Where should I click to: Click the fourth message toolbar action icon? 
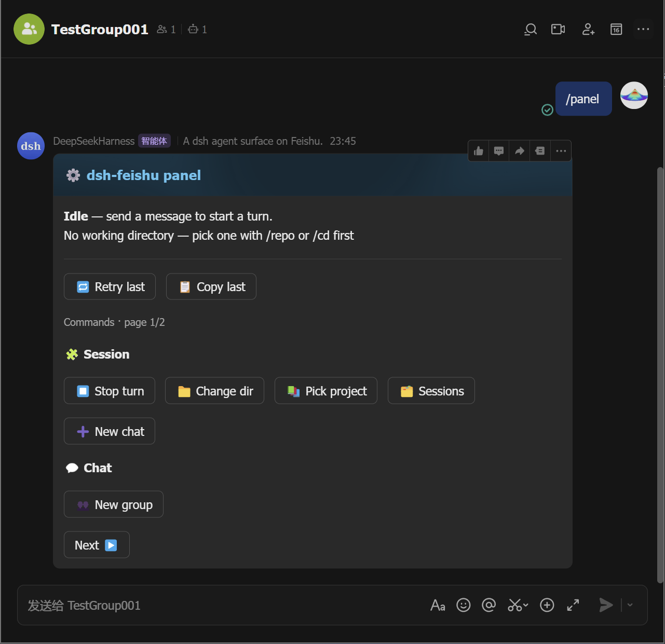(540, 151)
